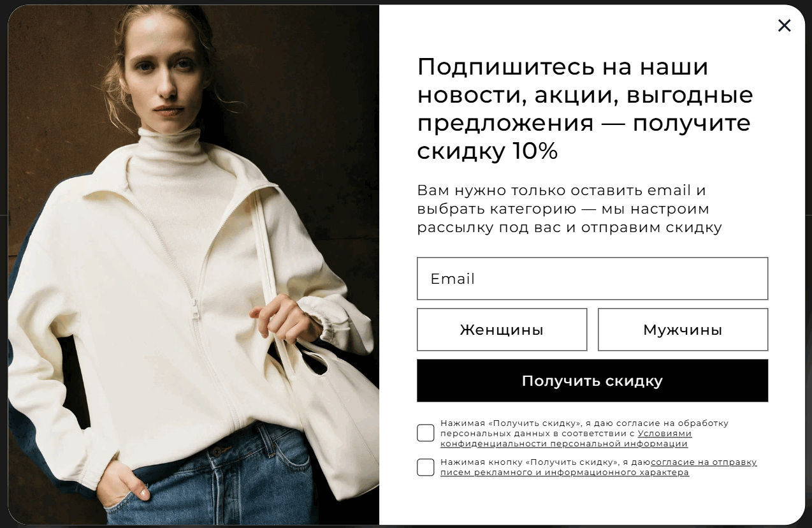Click the first consent text starting Нажимая «Получить скидку»
The width and height of the screenshot is (812, 528).
(x=584, y=433)
